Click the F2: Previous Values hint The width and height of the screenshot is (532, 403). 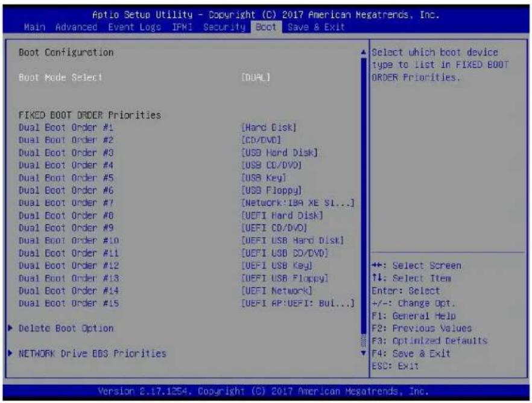(x=422, y=328)
